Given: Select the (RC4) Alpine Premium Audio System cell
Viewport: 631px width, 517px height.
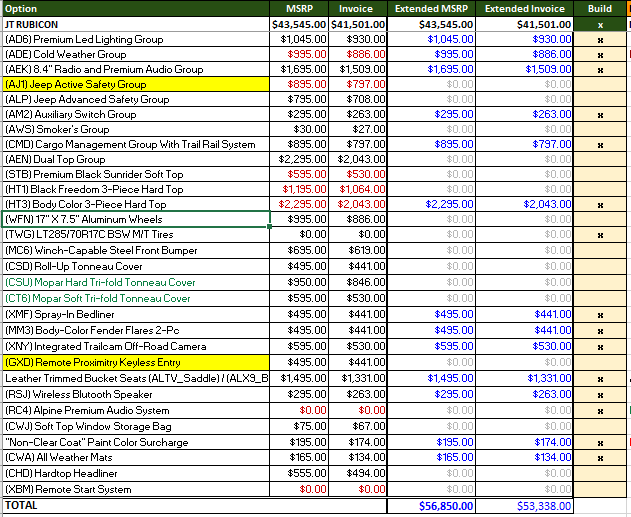Looking at the screenshot, I should (136, 410).
